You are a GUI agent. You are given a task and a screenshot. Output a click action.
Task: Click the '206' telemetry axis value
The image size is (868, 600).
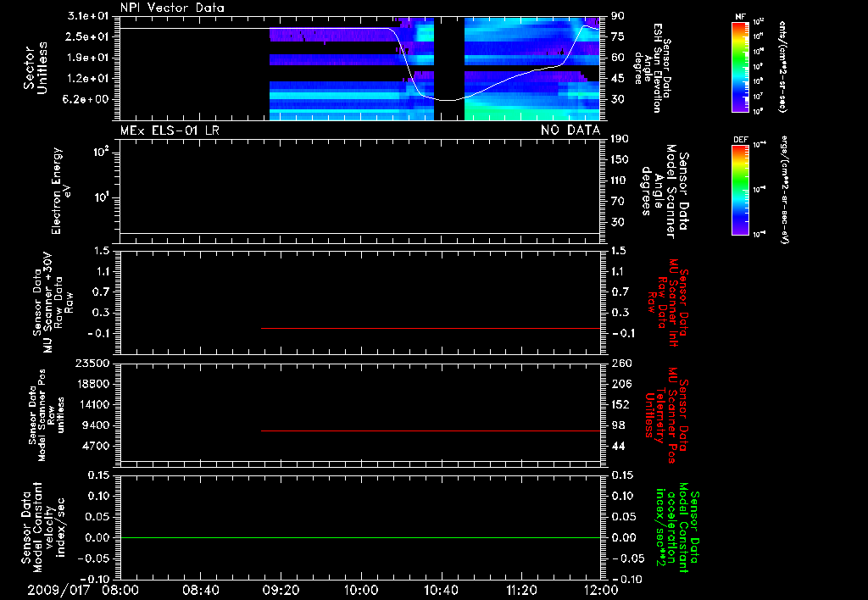pyautogui.click(x=620, y=384)
